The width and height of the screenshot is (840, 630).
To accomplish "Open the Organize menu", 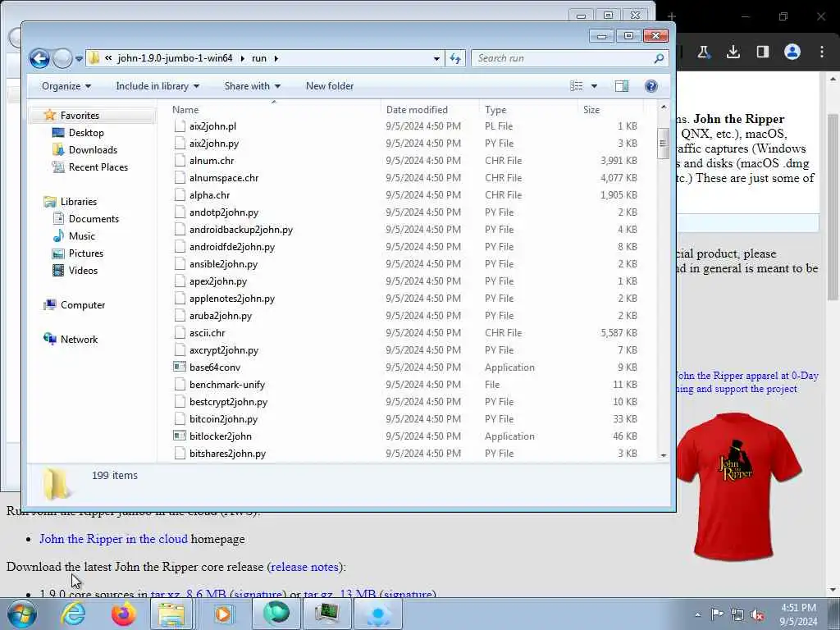I will [x=66, y=86].
